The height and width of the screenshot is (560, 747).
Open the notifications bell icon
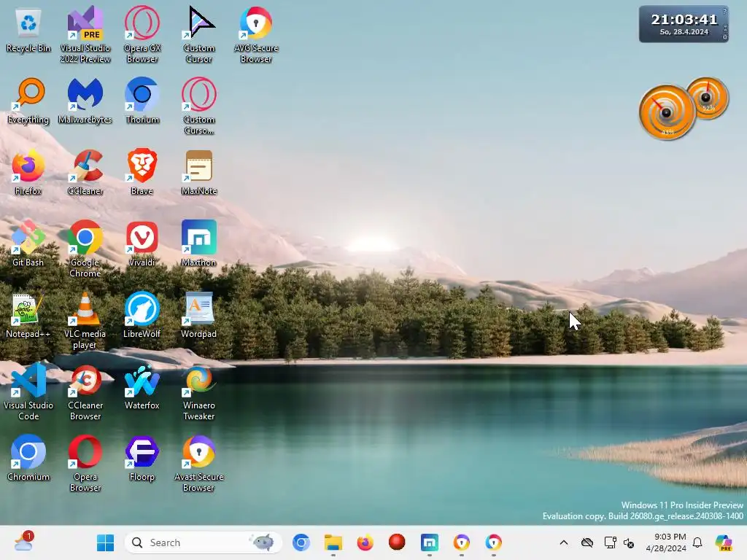click(697, 542)
